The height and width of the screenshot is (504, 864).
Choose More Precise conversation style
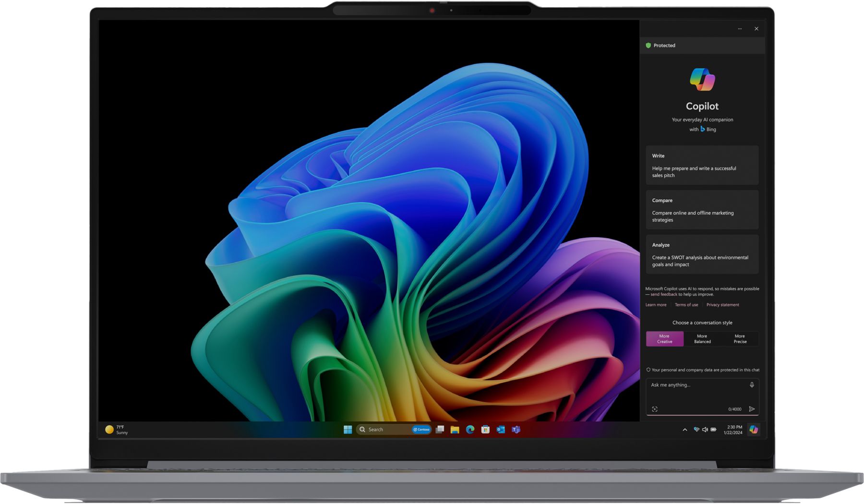740,339
